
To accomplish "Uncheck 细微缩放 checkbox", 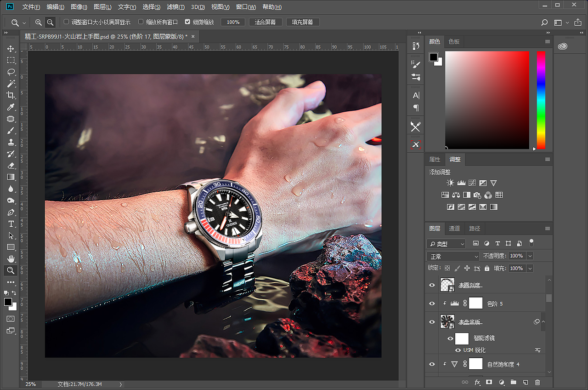I will click(x=187, y=22).
